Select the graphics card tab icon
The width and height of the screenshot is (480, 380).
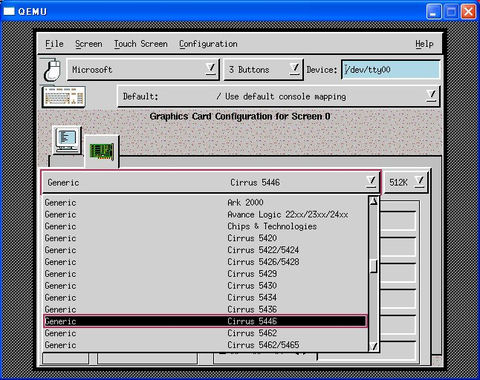coord(102,151)
